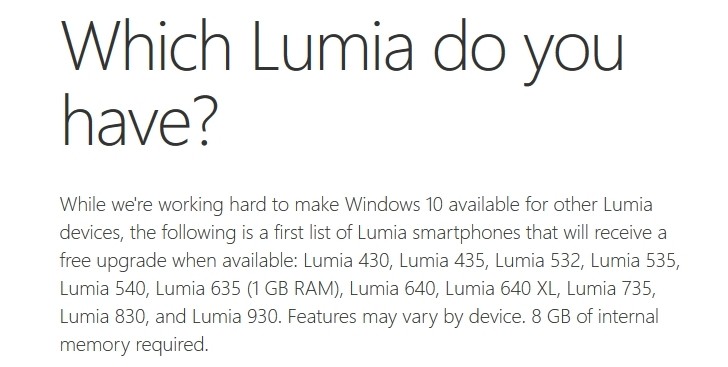
Task: Click the text 'Lumia 532'
Action: pos(538,261)
